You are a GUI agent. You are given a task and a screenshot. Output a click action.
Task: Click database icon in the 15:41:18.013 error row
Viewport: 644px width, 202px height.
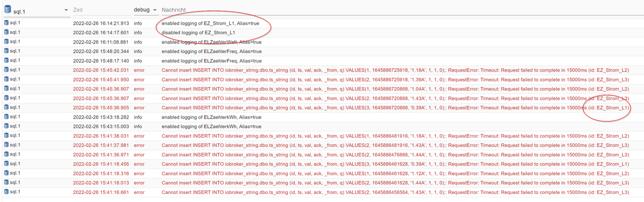[x=6, y=182]
